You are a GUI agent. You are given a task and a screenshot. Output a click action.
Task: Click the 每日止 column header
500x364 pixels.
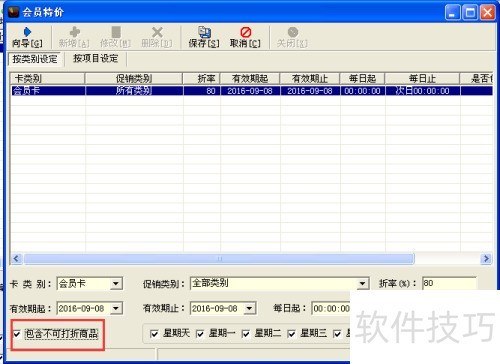[422, 79]
